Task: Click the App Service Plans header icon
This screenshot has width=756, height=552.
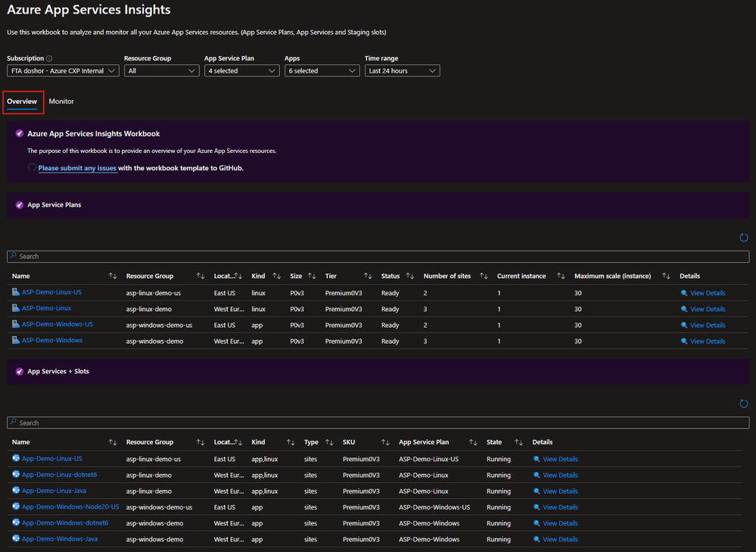Action: [x=19, y=205]
